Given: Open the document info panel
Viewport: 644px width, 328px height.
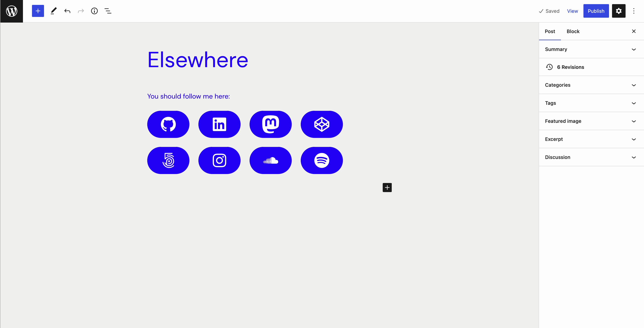Looking at the screenshot, I should pos(94,11).
